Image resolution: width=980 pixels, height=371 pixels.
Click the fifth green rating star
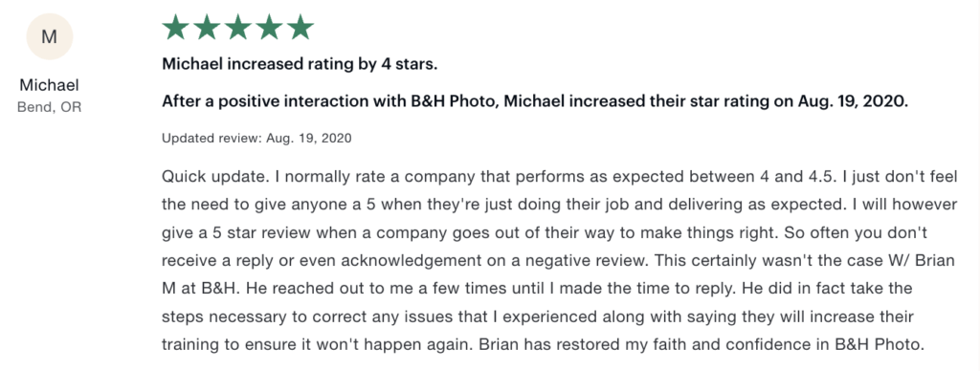(300, 27)
